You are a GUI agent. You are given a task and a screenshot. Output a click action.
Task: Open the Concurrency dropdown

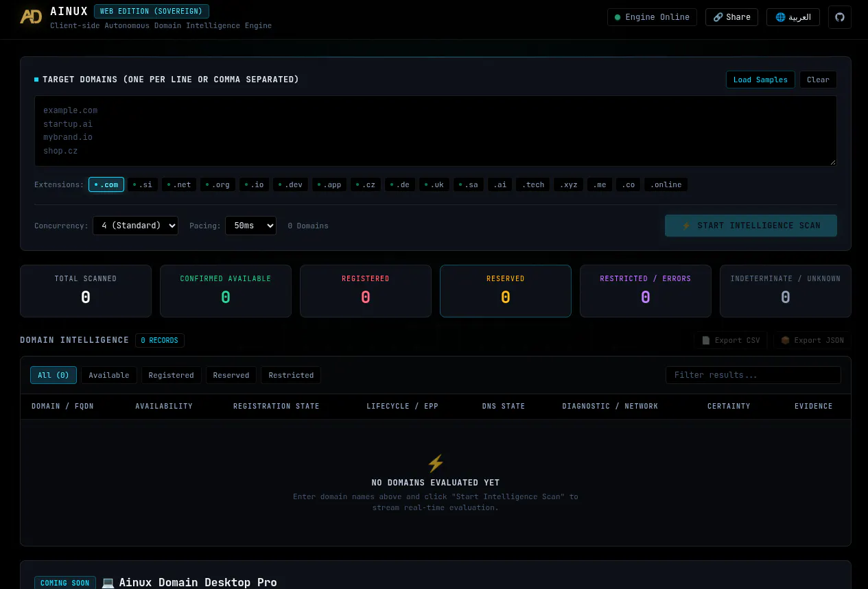pyautogui.click(x=135, y=226)
